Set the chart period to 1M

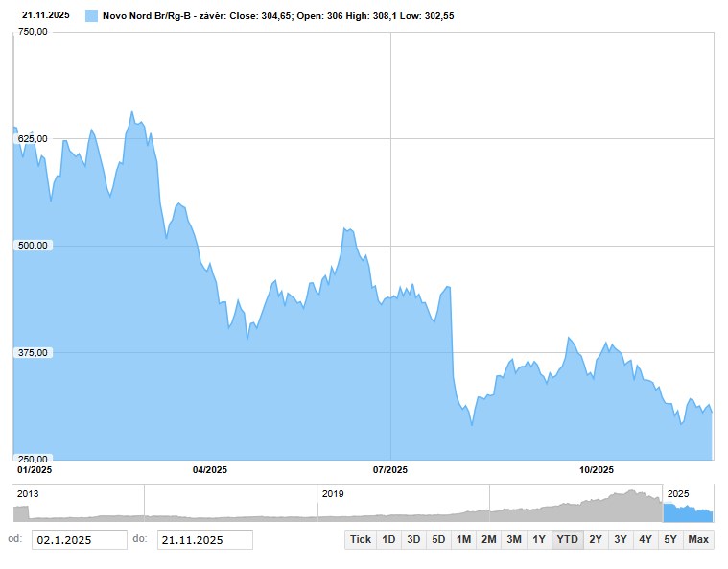[x=463, y=539]
